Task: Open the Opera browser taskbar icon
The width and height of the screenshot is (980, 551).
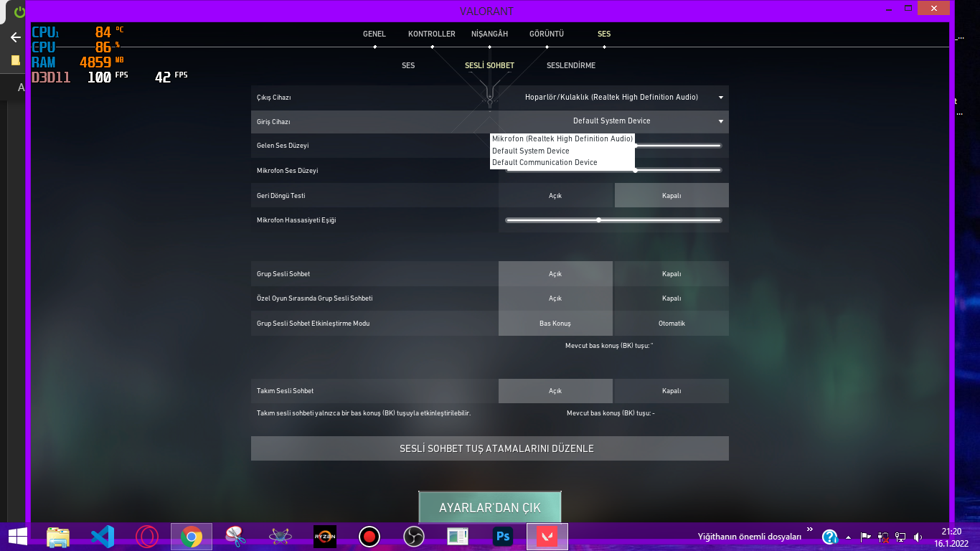Action: point(147,537)
